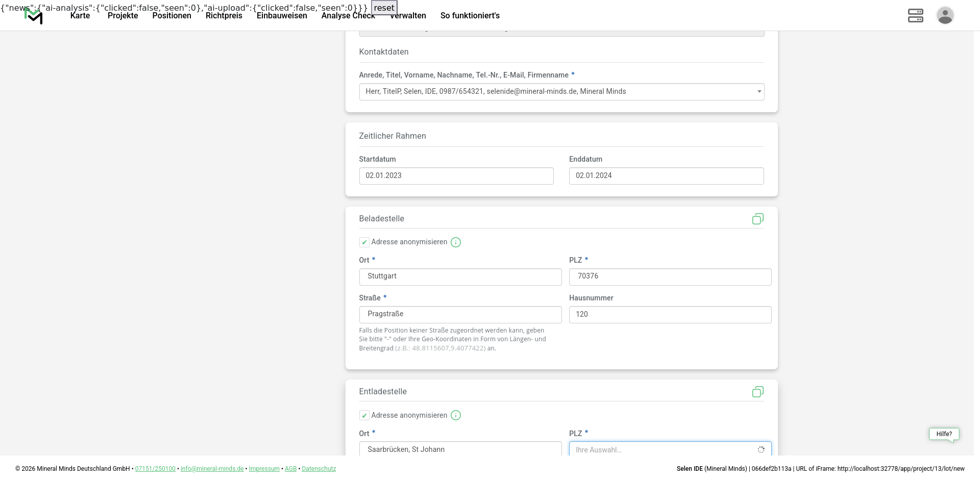Click the Mineral Minds logo icon

(x=34, y=16)
